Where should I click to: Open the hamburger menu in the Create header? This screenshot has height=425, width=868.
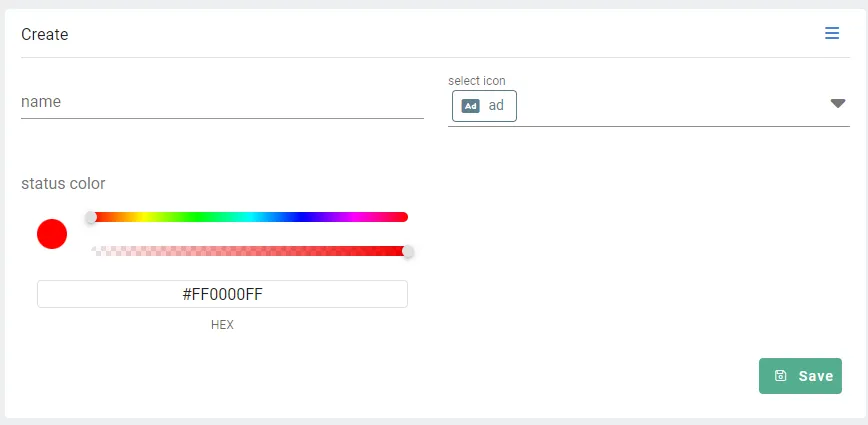pyautogui.click(x=832, y=33)
